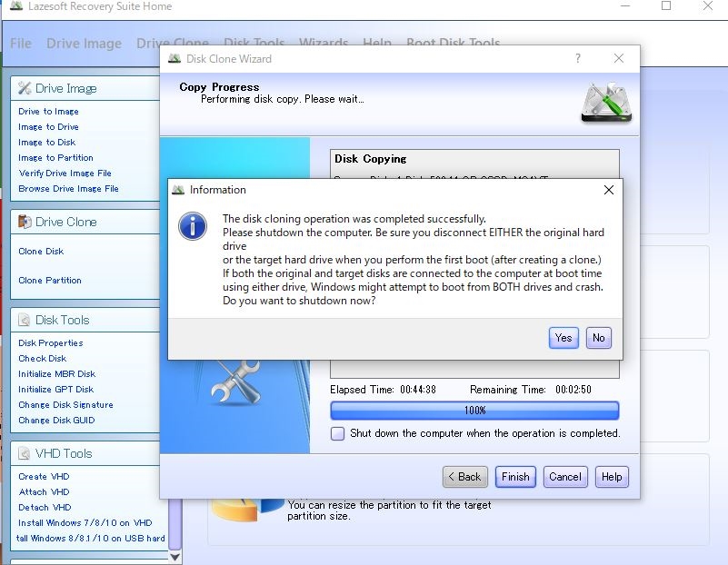This screenshot has width=728, height=565.
Task: Select Image to Partition link
Action: coord(55,158)
